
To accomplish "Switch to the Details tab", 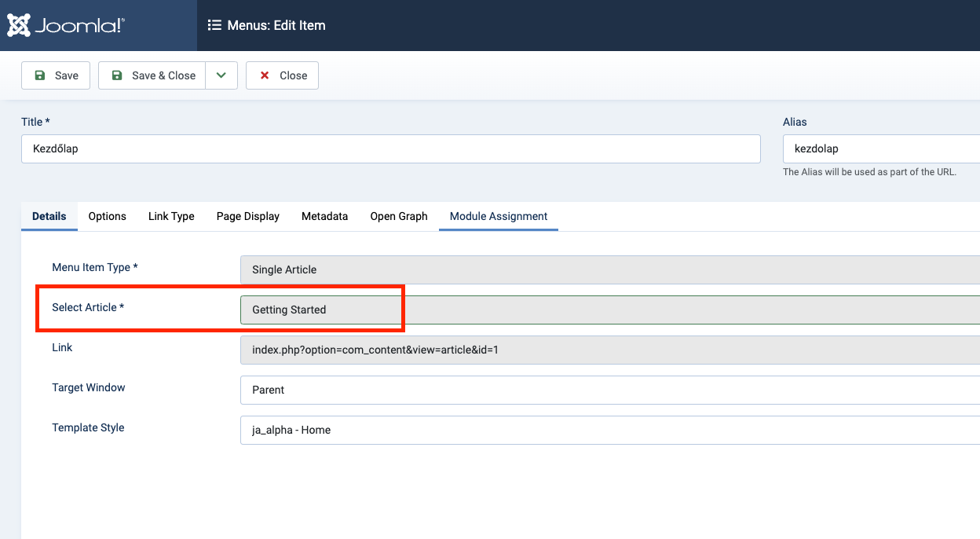I will (x=49, y=216).
